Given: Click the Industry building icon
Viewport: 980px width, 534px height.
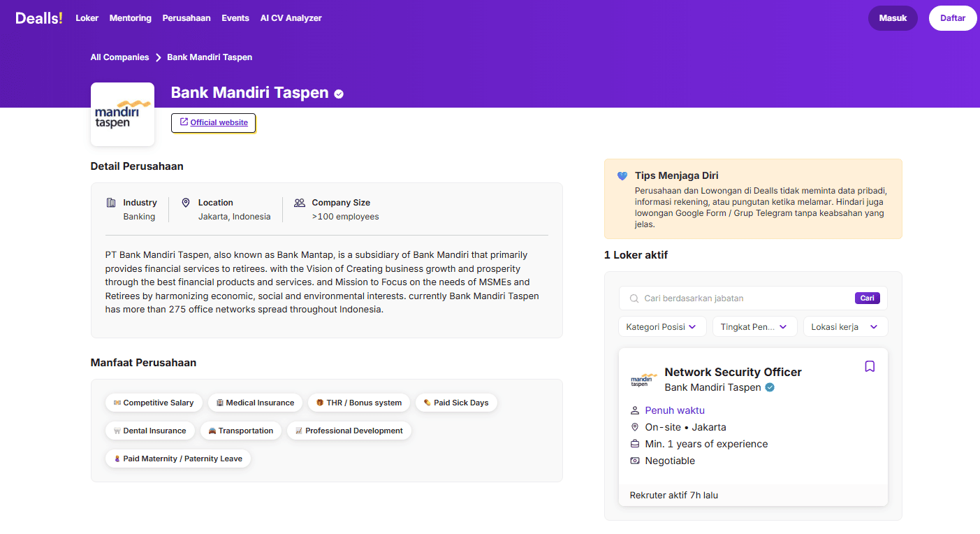Looking at the screenshot, I should [x=111, y=203].
